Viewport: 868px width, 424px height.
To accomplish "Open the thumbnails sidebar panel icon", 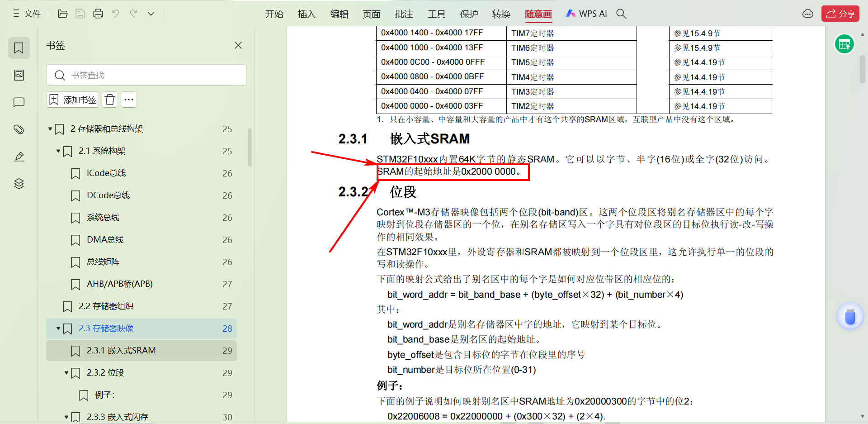I will pos(19,75).
